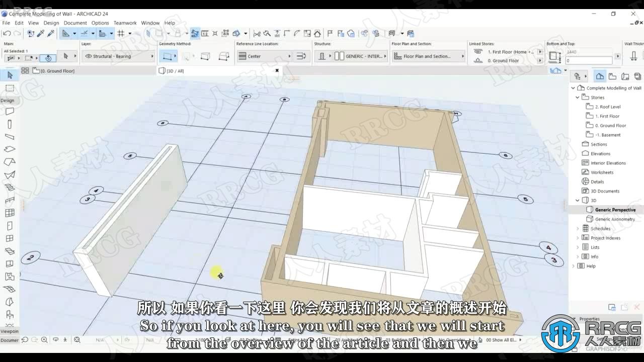Image resolution: width=644 pixels, height=362 pixels.
Task: Open top linked story First Floor dropdown arrow
Action: click(x=540, y=52)
